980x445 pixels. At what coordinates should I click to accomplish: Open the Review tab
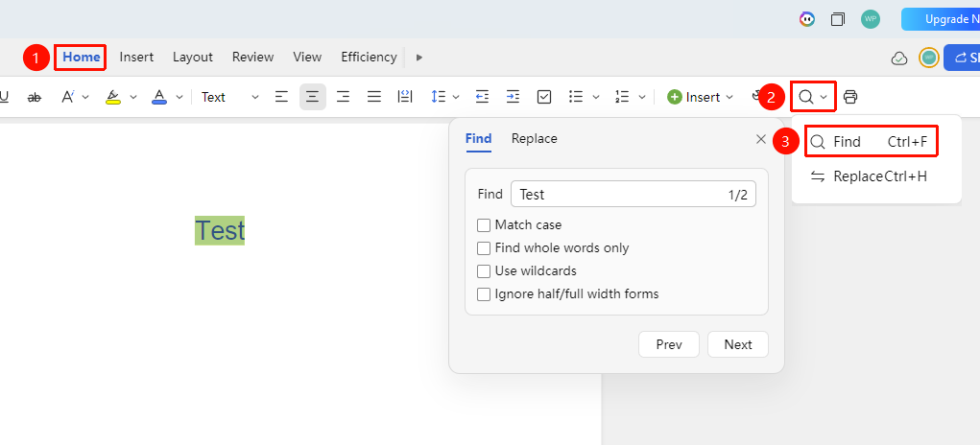click(x=252, y=57)
